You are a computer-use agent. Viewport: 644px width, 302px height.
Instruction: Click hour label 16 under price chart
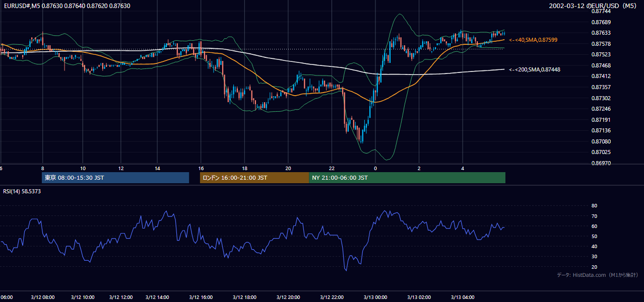pyautogui.click(x=201, y=169)
